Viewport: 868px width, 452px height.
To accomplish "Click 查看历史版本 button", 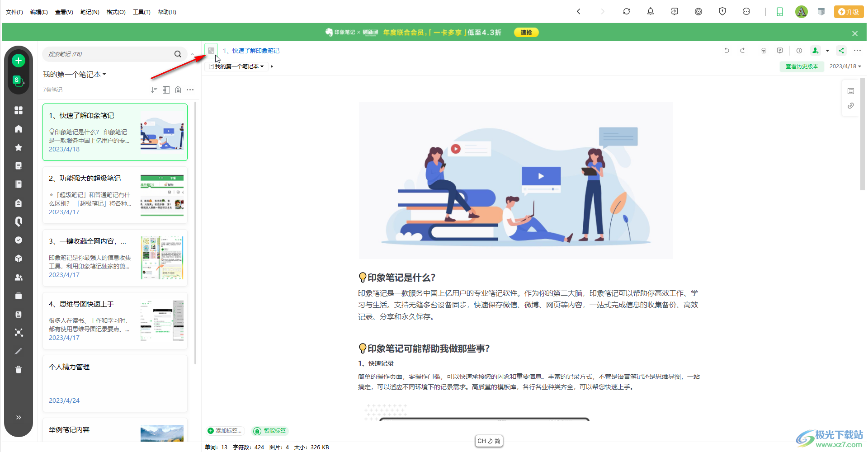I will (x=802, y=66).
